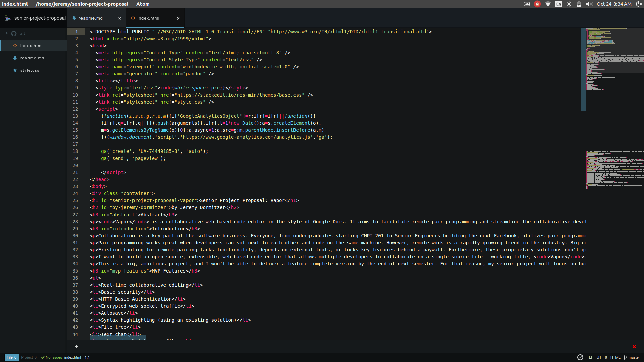
Task: Click the markdown icon beside readme.md in tree
Action: 15,58
